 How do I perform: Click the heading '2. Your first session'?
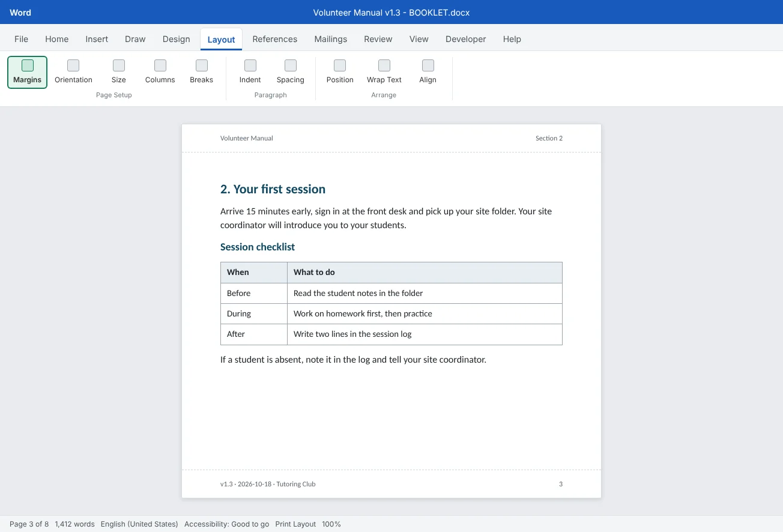[x=273, y=189]
